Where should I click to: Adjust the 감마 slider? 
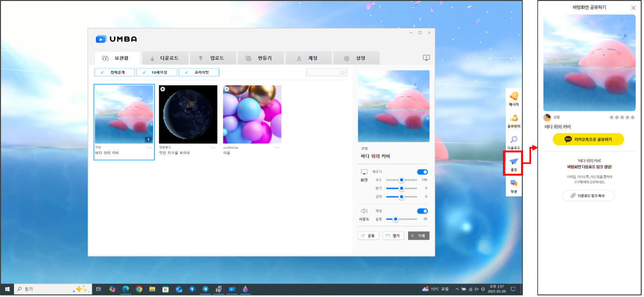(402, 196)
